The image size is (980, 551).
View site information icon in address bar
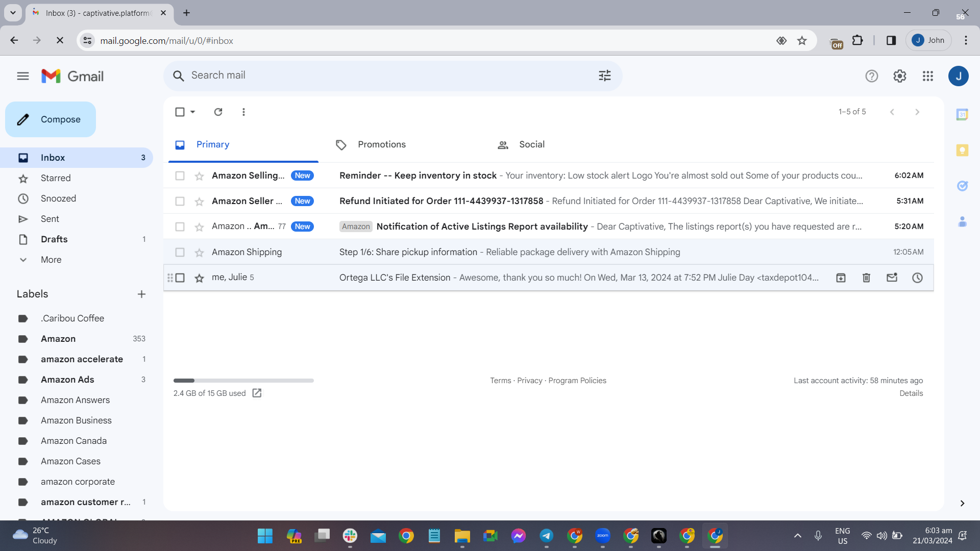pos(88,41)
